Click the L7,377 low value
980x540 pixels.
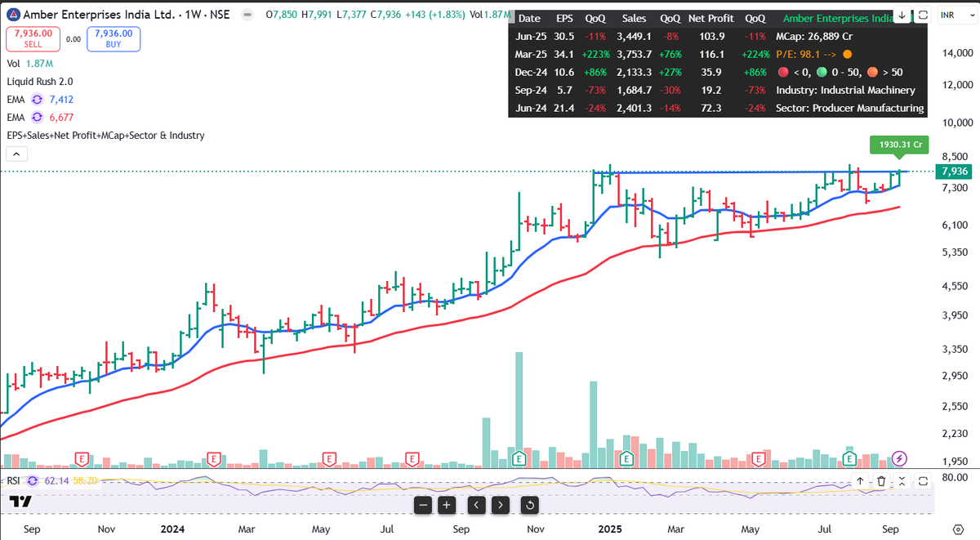coord(353,16)
